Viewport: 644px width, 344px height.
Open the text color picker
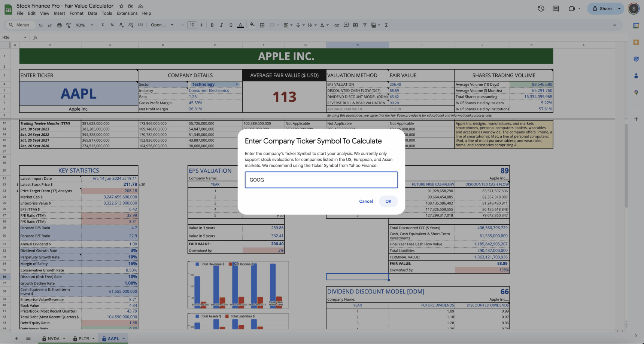240,25
